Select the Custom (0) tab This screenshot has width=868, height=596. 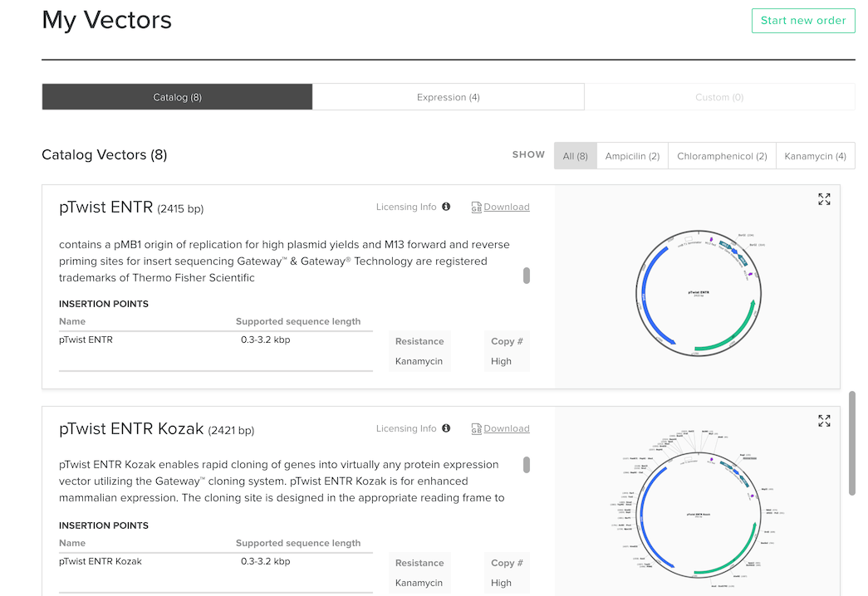(718, 97)
